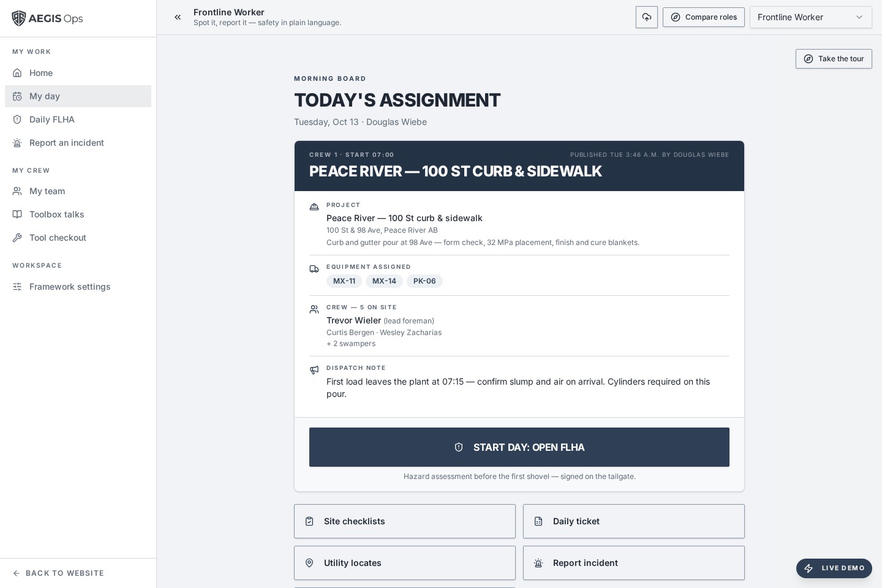Open Framework settings
The height and width of the screenshot is (588, 882).
78,287
